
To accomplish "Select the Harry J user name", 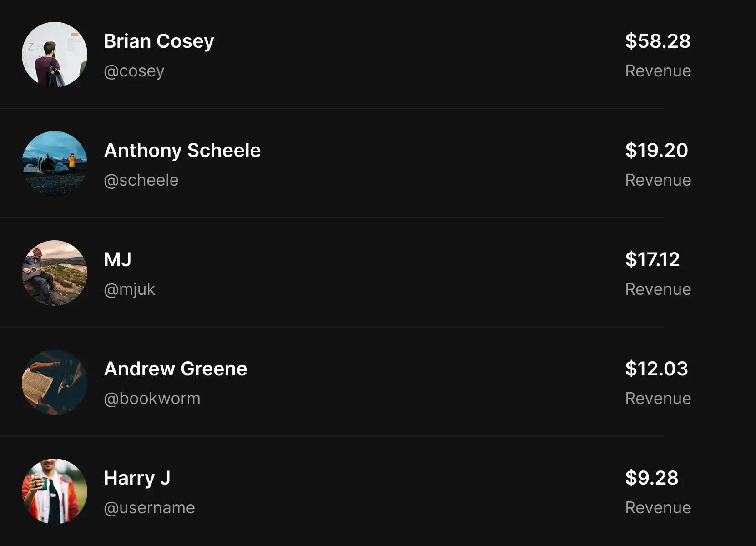I will pyautogui.click(x=137, y=478).
